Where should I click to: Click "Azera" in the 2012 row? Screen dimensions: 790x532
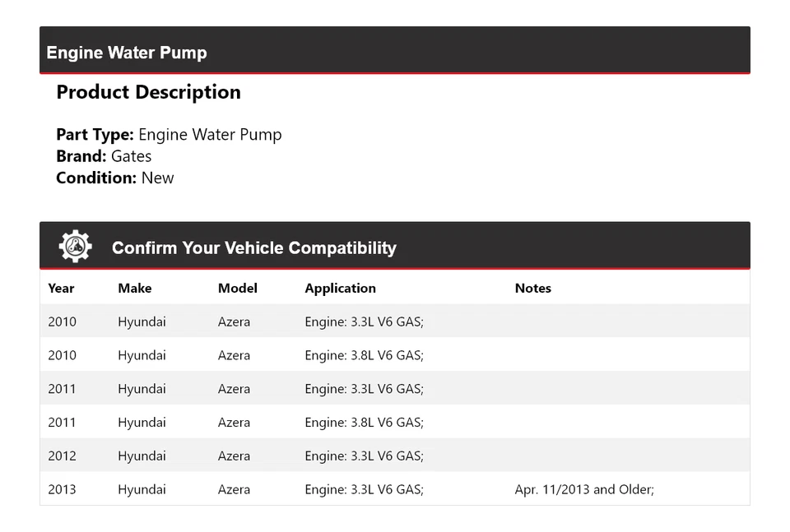(234, 456)
